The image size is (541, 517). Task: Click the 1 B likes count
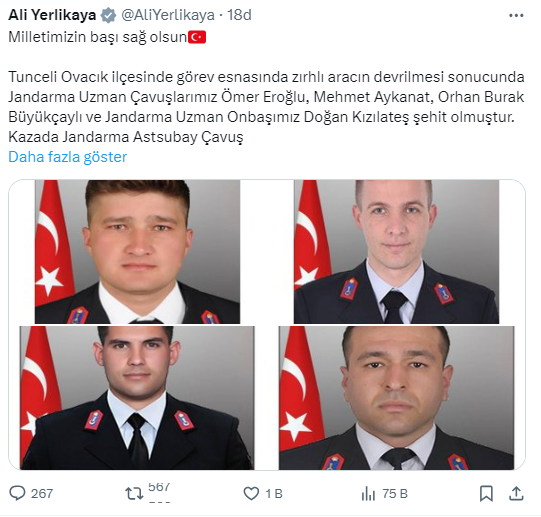tap(274, 494)
